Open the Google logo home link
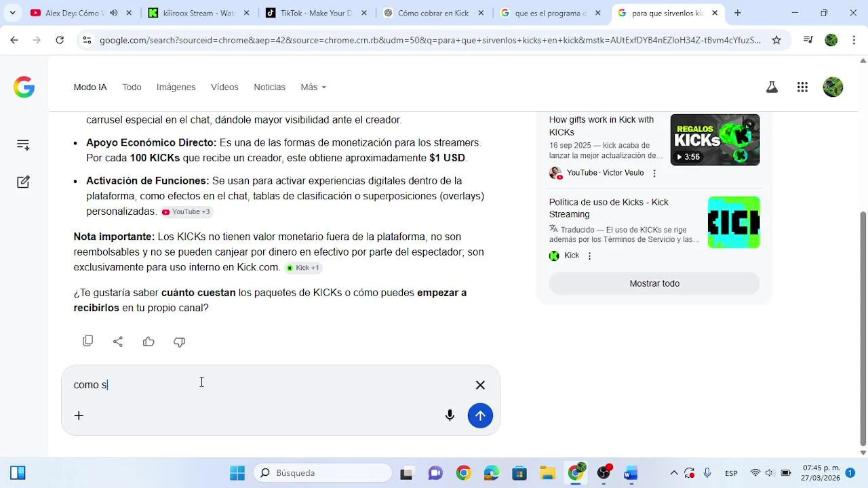 tap(24, 87)
